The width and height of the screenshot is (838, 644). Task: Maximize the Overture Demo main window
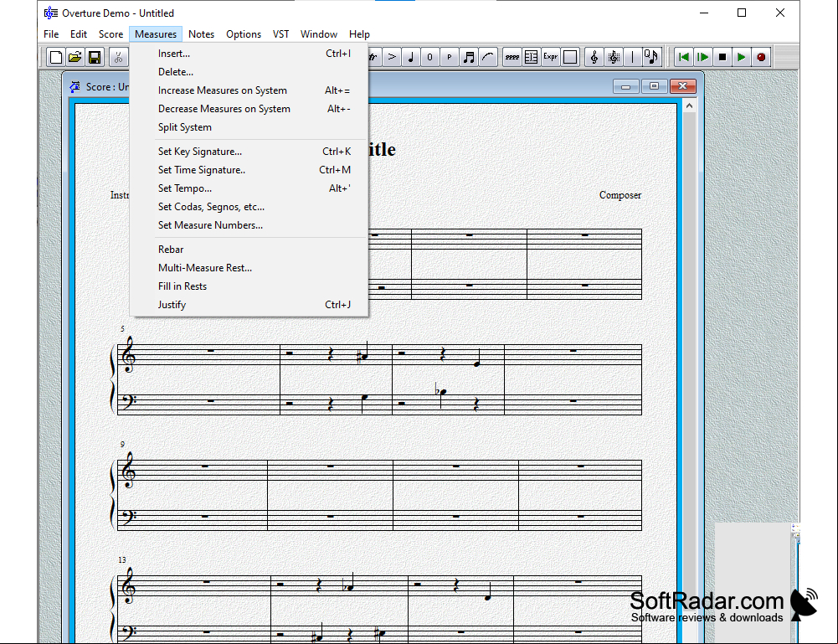pyautogui.click(x=742, y=13)
